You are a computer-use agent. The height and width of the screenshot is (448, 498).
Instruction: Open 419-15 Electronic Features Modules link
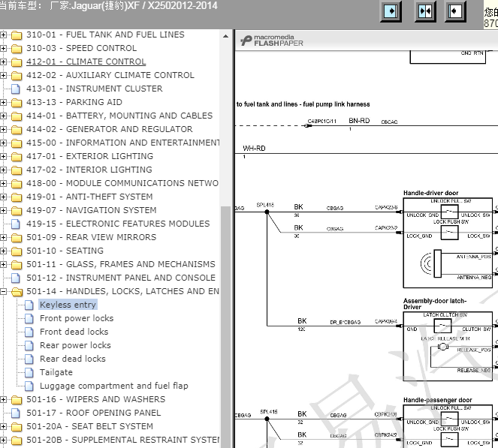point(118,224)
